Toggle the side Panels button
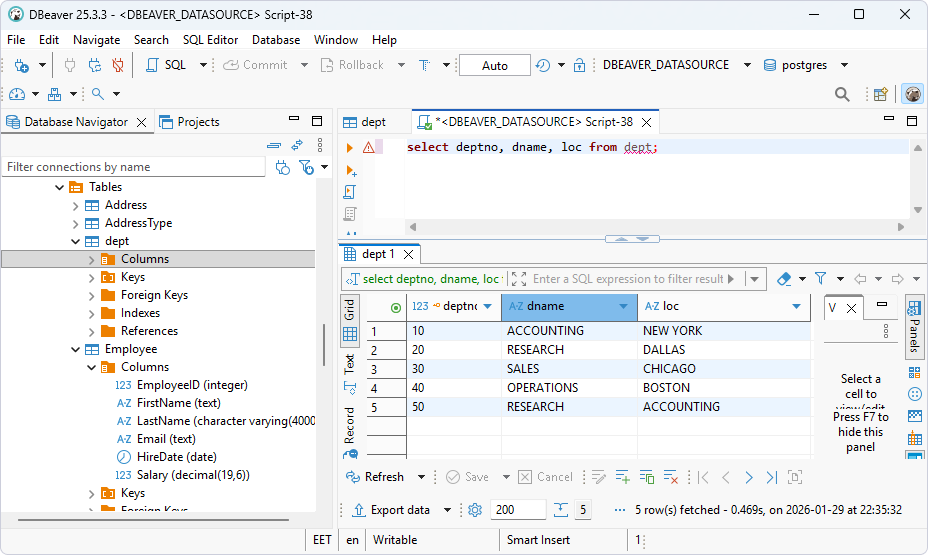 coord(914,327)
